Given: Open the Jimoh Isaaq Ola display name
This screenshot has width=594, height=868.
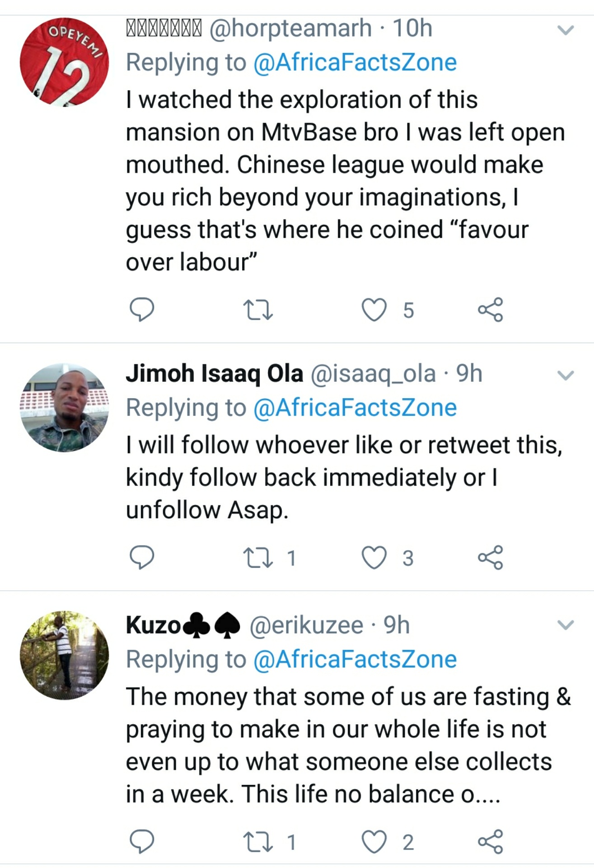Looking at the screenshot, I should pyautogui.click(x=214, y=374).
